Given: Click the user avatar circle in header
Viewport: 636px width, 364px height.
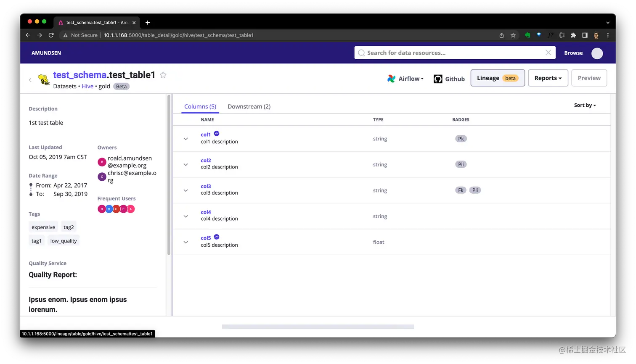Looking at the screenshot, I should tap(597, 53).
